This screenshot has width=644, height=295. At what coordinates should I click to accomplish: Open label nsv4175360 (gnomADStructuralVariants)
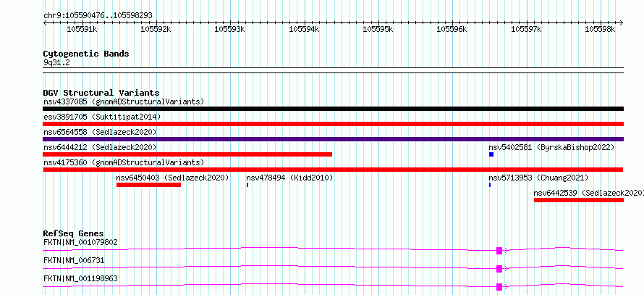click(124, 162)
